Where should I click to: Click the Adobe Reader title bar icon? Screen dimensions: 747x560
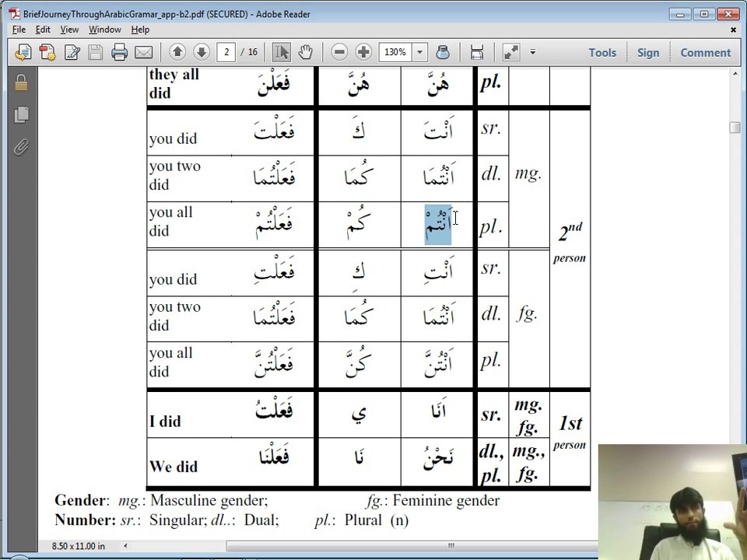[x=14, y=14]
